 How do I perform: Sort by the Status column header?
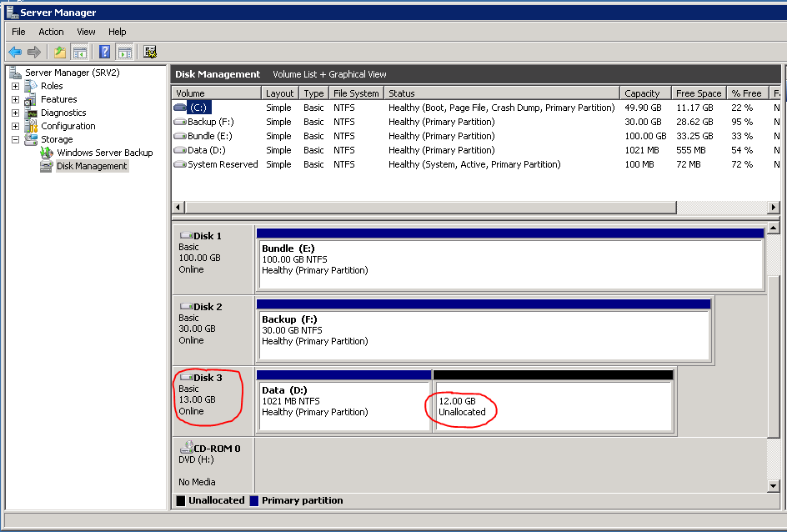(502, 93)
